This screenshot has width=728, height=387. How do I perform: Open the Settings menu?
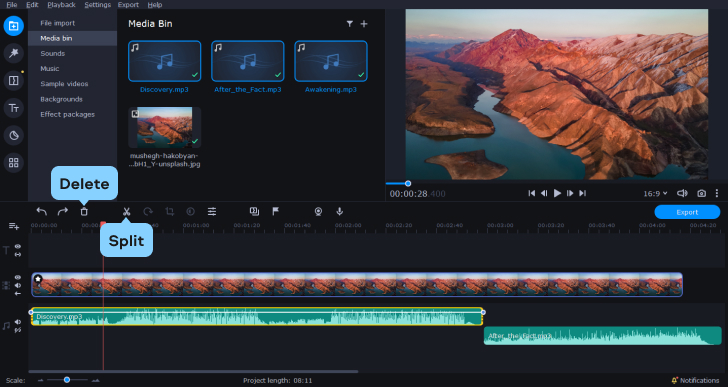[98, 5]
